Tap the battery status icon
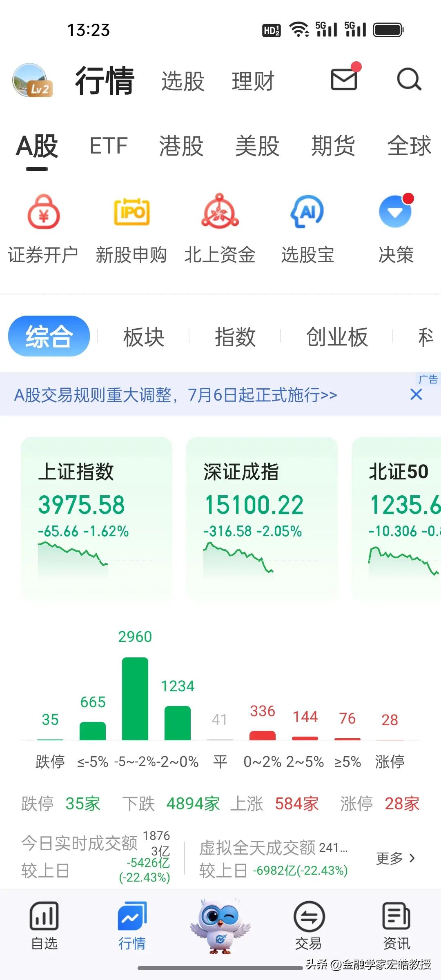This screenshot has height=980, width=441. [389, 30]
